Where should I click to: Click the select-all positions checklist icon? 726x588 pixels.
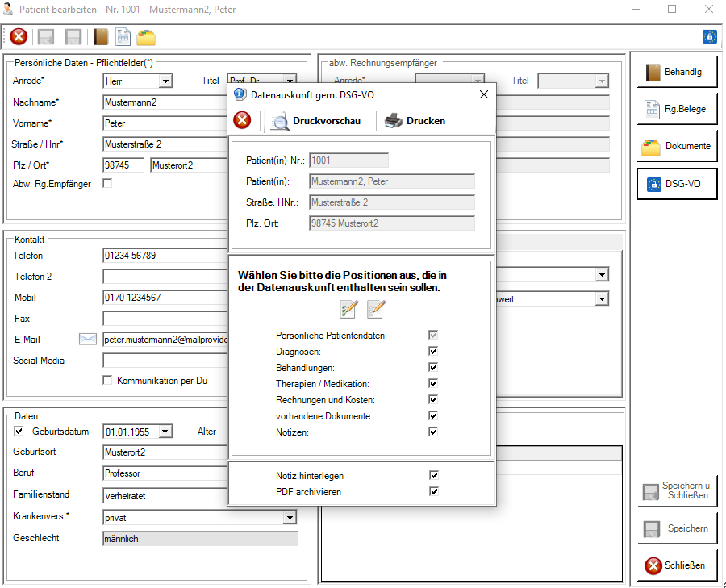click(x=348, y=309)
